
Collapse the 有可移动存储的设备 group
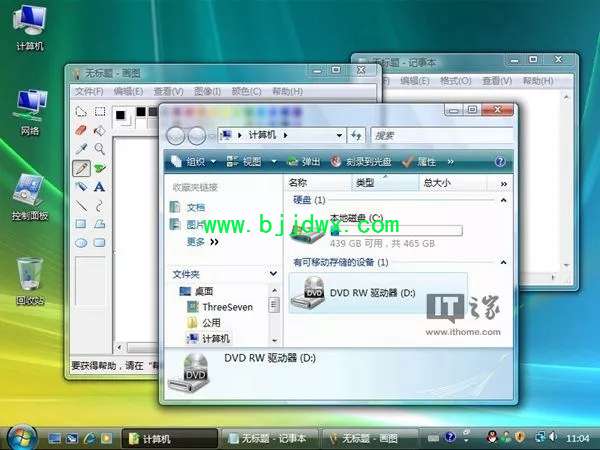coord(504,262)
